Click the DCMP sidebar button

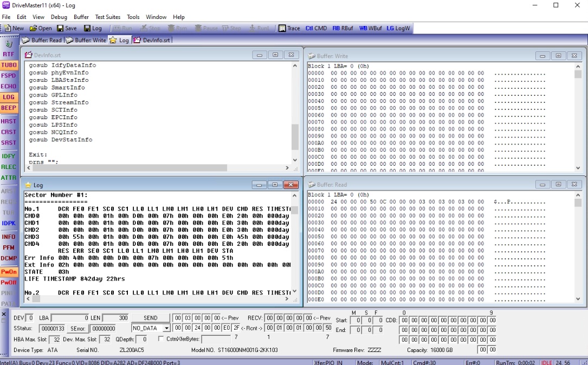point(9,258)
